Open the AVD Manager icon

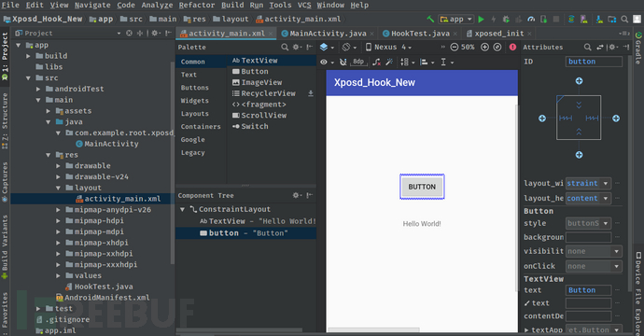point(583,19)
